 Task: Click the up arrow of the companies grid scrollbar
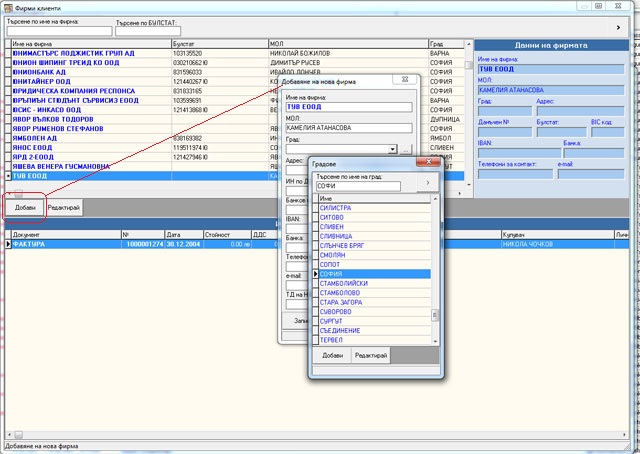coord(469,44)
